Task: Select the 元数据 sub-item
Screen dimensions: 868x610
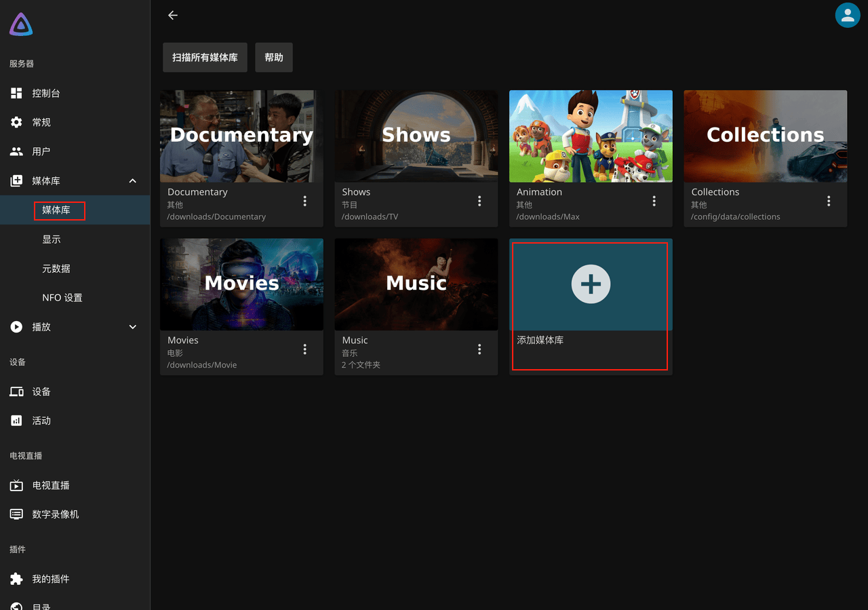Action: pos(75,268)
